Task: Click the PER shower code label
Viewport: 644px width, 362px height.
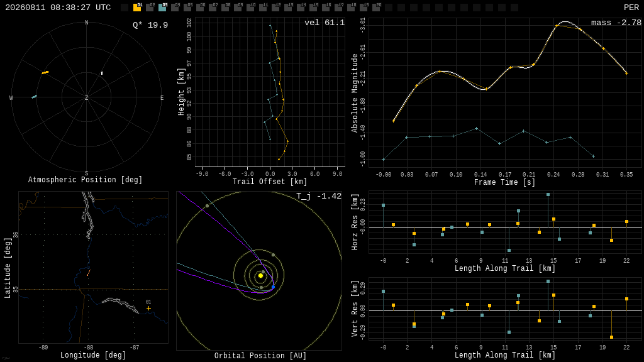Action: [x=631, y=8]
